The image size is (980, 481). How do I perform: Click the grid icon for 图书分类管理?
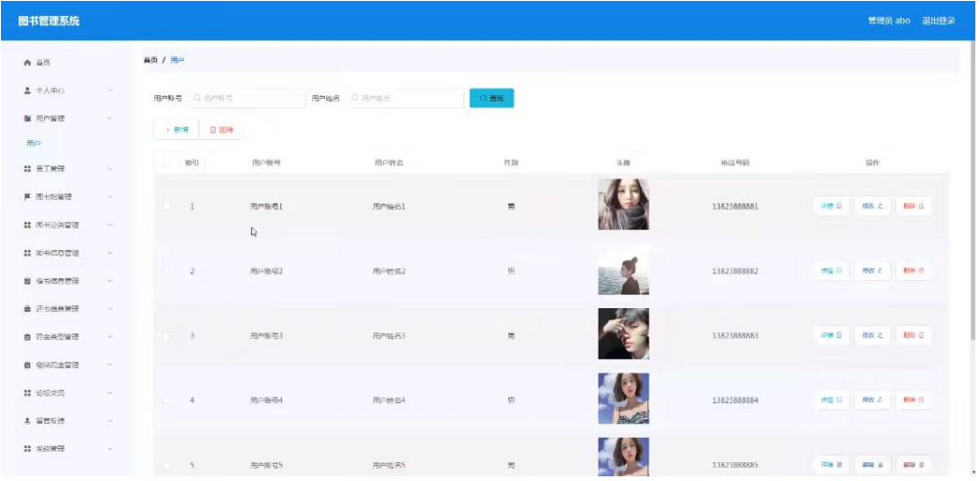(27, 225)
